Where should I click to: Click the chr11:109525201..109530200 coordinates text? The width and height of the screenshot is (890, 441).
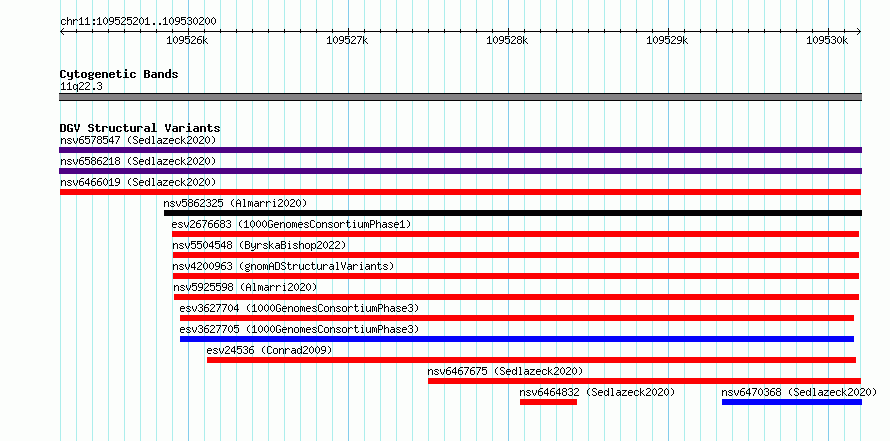click(x=138, y=22)
